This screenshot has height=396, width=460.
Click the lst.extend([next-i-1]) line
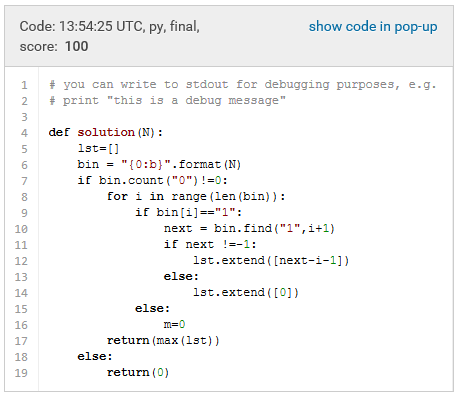tap(271, 260)
